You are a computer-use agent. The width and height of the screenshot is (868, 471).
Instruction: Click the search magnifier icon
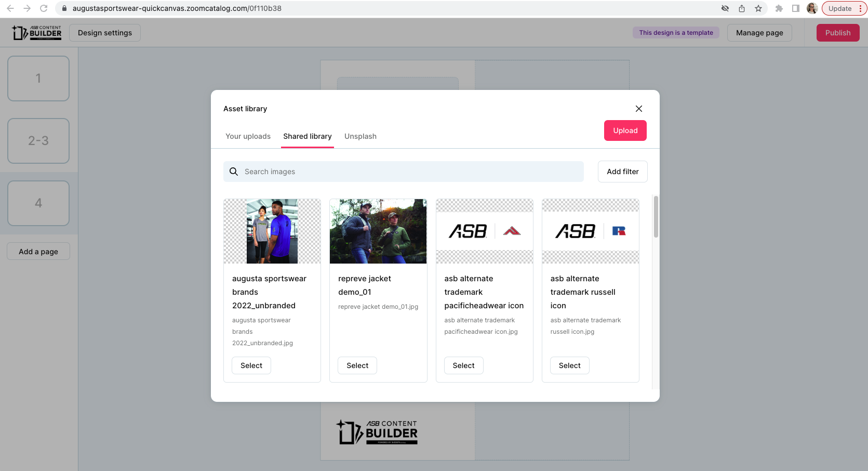pyautogui.click(x=234, y=172)
